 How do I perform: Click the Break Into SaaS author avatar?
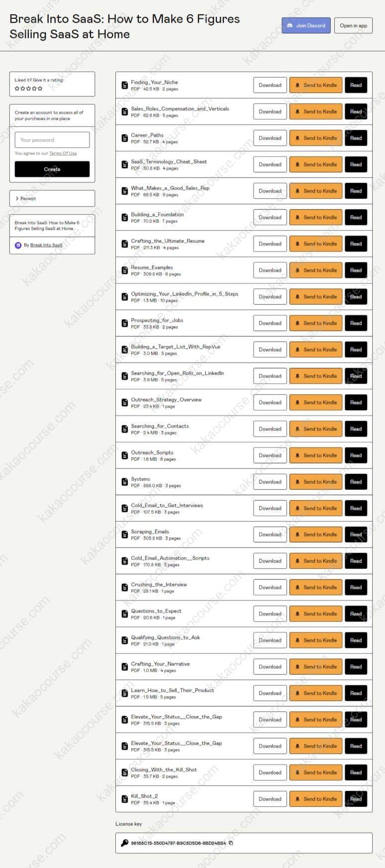18,245
